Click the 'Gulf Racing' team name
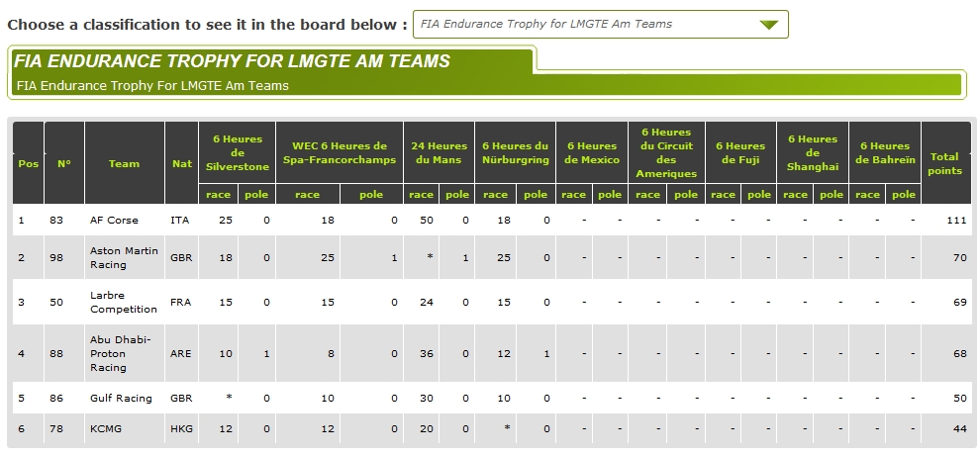This screenshot has width=980, height=456. click(121, 398)
